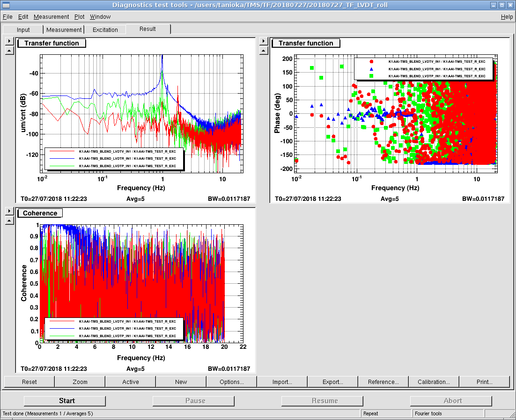
Task: Switch to the Input tab
Action: 23,29
